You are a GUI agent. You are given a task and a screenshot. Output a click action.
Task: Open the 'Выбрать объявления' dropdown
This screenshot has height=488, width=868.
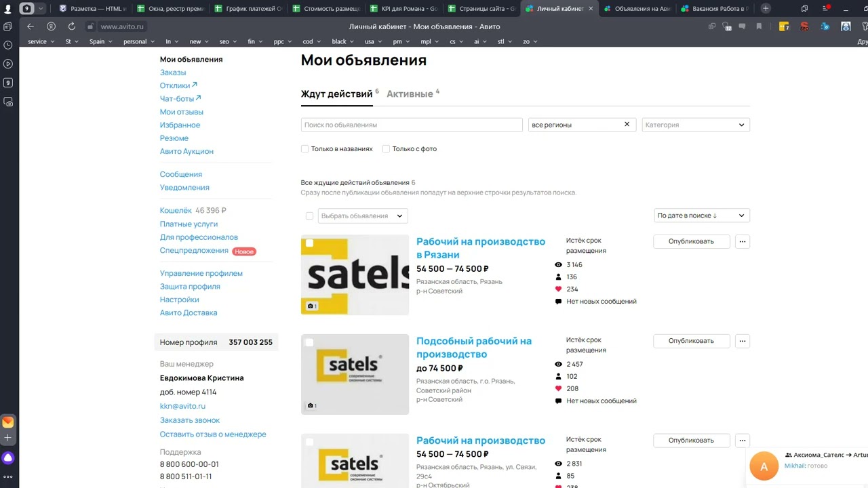coord(363,216)
